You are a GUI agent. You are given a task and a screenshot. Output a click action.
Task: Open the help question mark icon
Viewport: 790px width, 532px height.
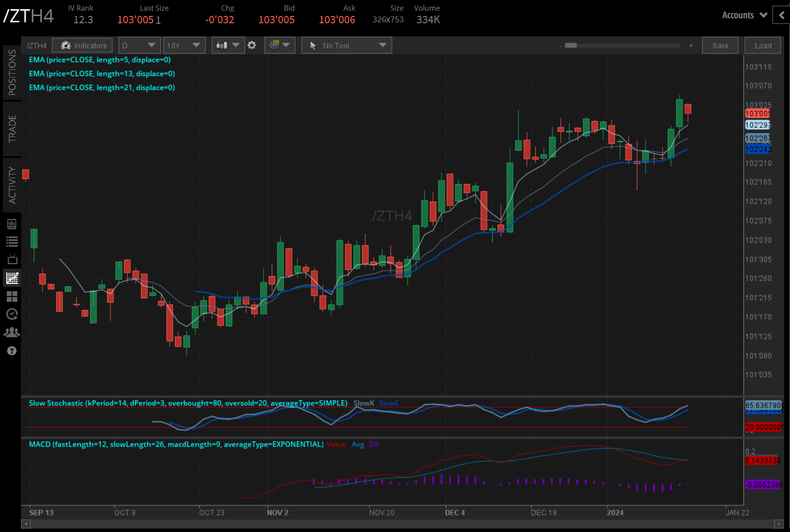click(12, 351)
